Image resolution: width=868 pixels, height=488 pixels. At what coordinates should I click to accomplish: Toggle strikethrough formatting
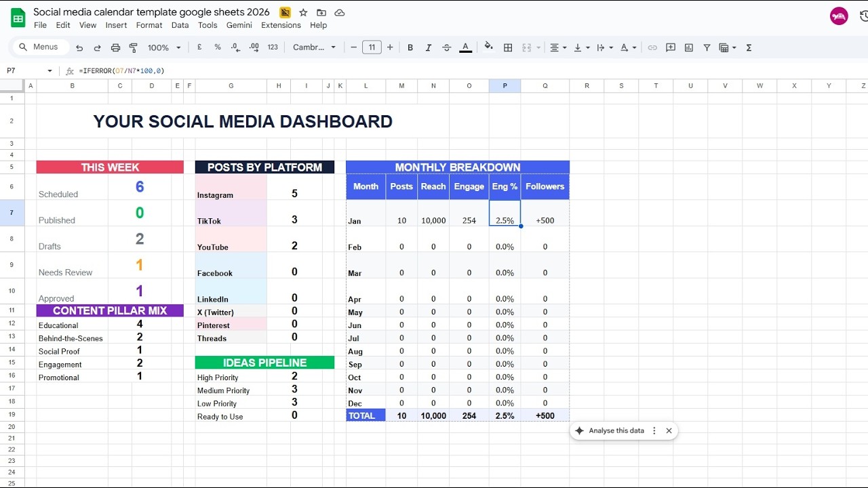pyautogui.click(x=446, y=47)
